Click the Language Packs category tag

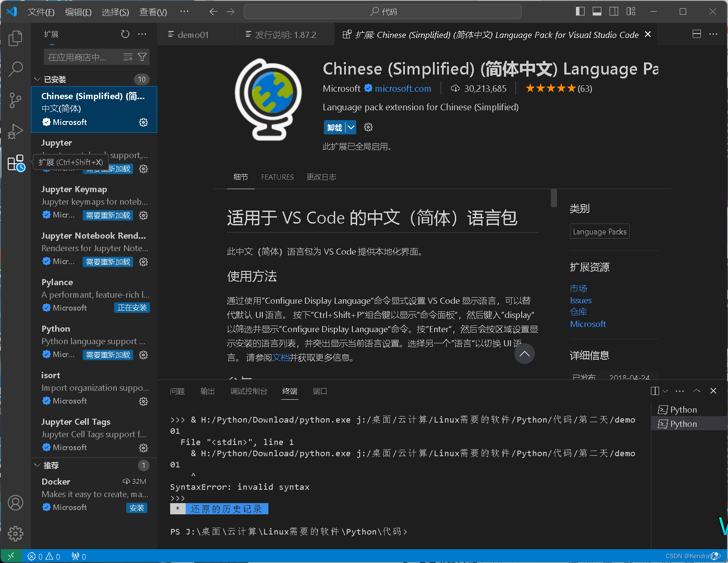600,231
